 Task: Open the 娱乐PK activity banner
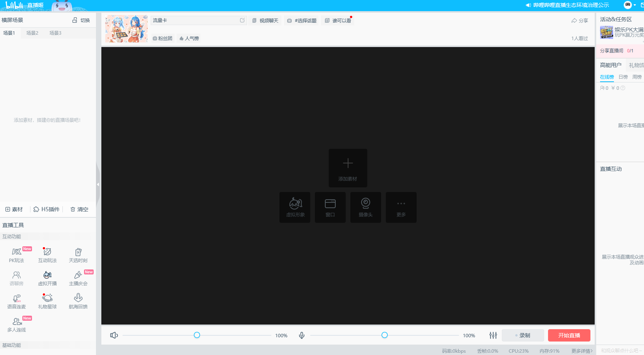[622, 32]
